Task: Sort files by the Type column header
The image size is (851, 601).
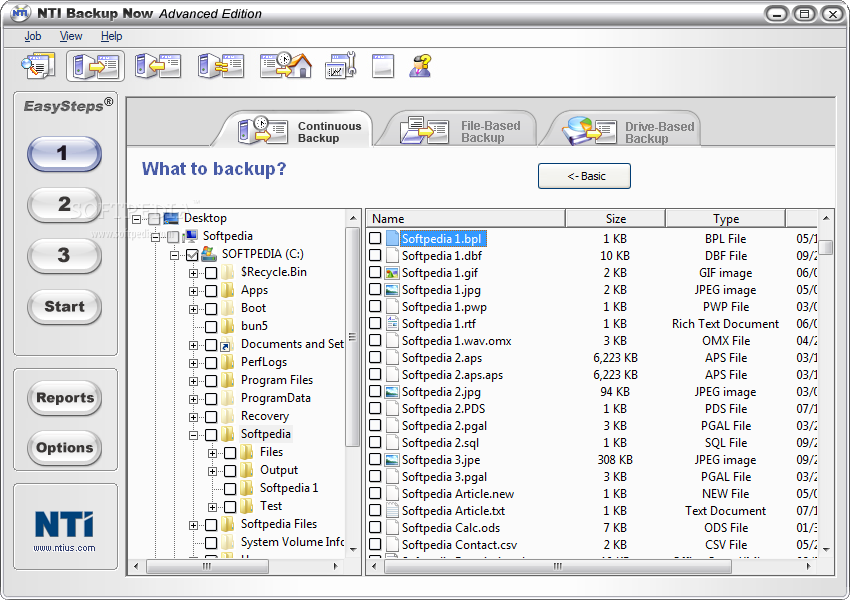Action: (x=726, y=218)
